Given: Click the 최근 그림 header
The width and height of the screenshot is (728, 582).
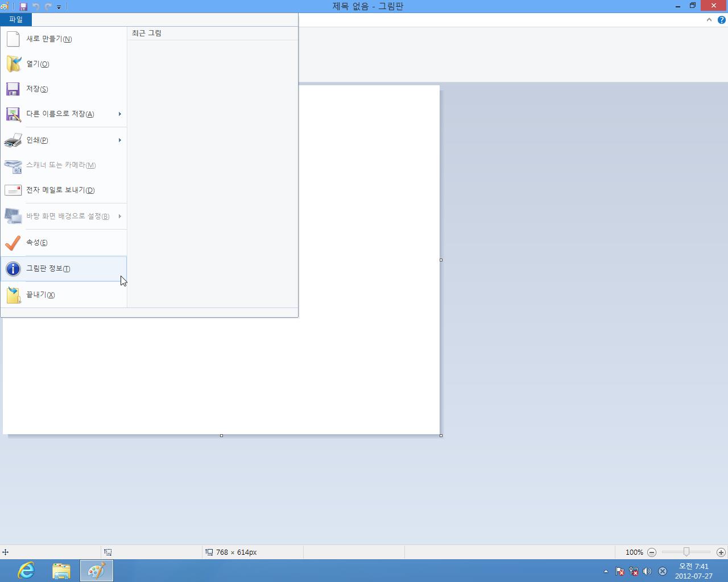Looking at the screenshot, I should (x=147, y=33).
